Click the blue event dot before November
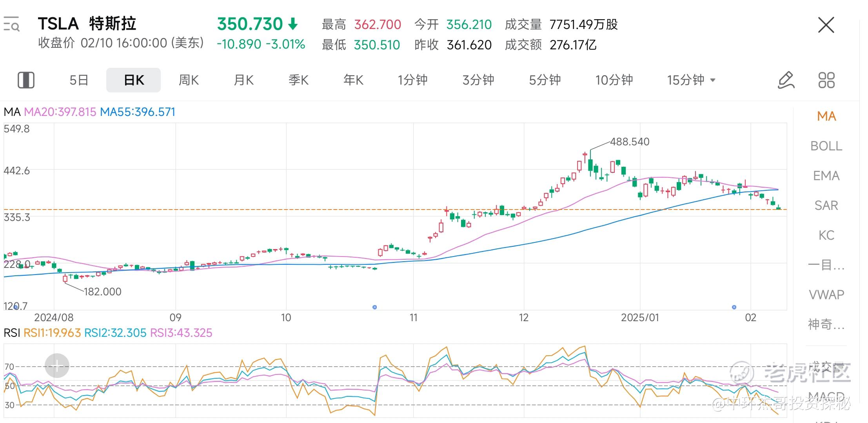The height and width of the screenshot is (423, 868). coord(374,307)
